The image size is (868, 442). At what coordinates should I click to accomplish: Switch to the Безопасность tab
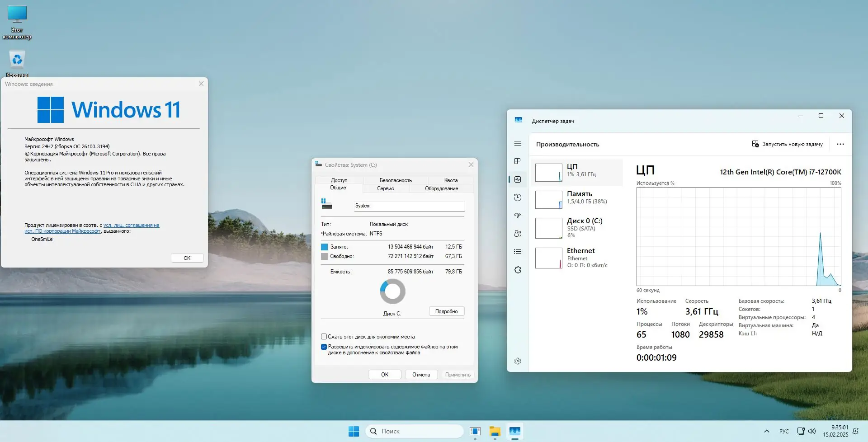point(396,180)
